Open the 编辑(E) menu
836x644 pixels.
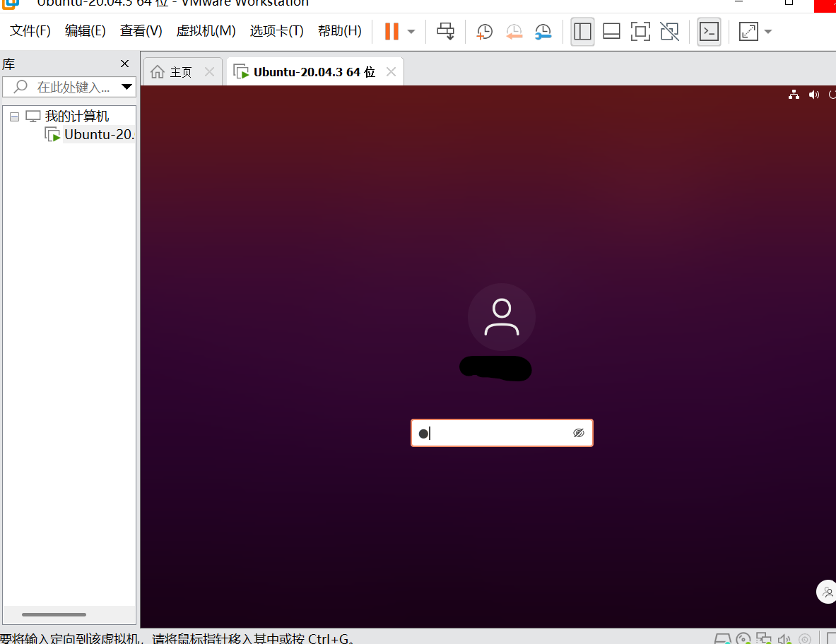tap(86, 31)
